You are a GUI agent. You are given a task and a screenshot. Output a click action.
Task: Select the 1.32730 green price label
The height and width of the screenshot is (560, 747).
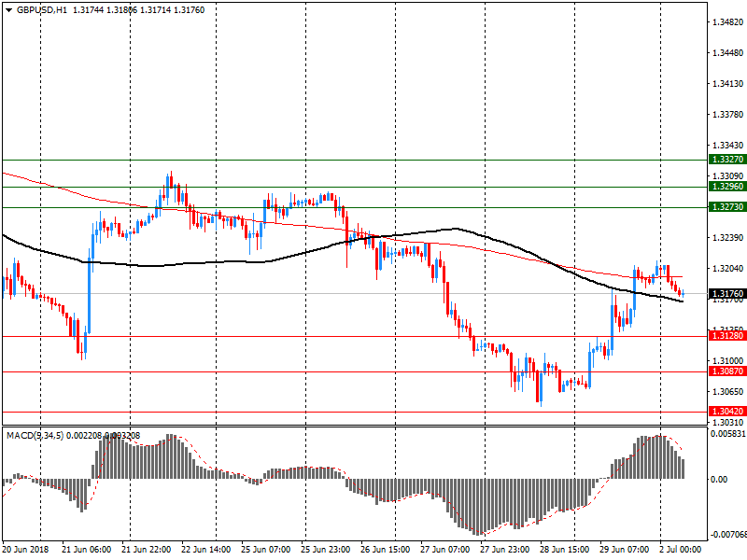coord(726,207)
